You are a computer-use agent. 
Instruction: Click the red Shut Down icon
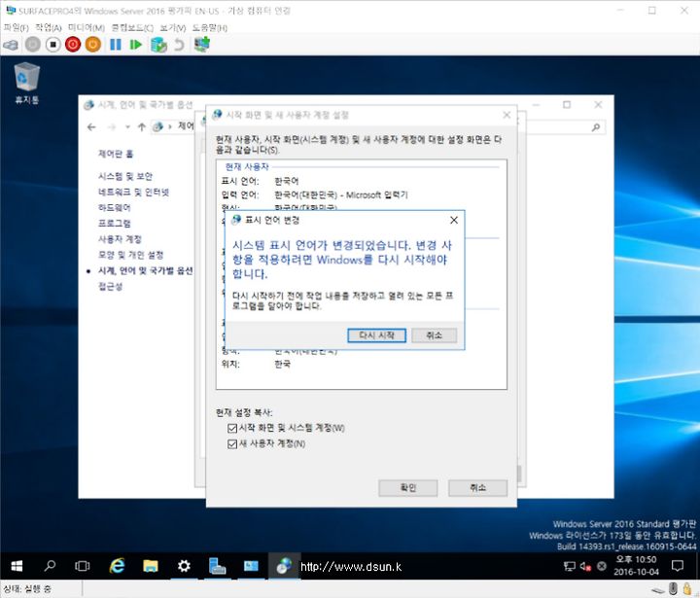click(73, 45)
